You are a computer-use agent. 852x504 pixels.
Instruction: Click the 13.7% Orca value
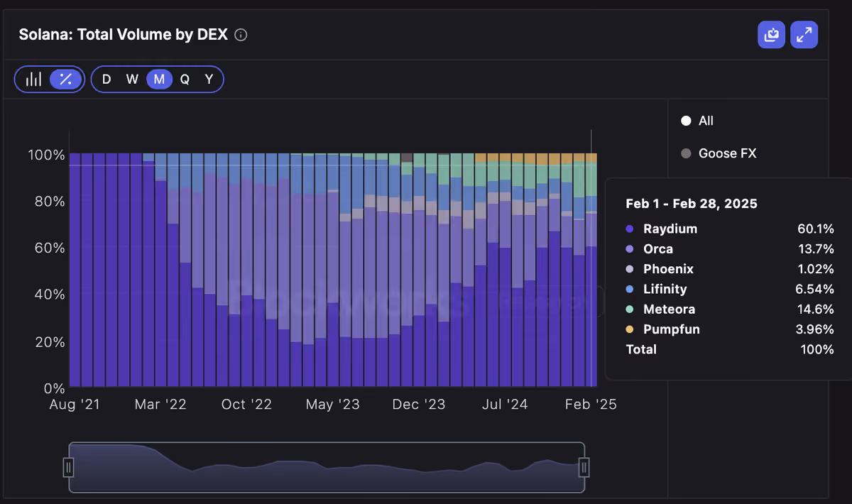816,249
